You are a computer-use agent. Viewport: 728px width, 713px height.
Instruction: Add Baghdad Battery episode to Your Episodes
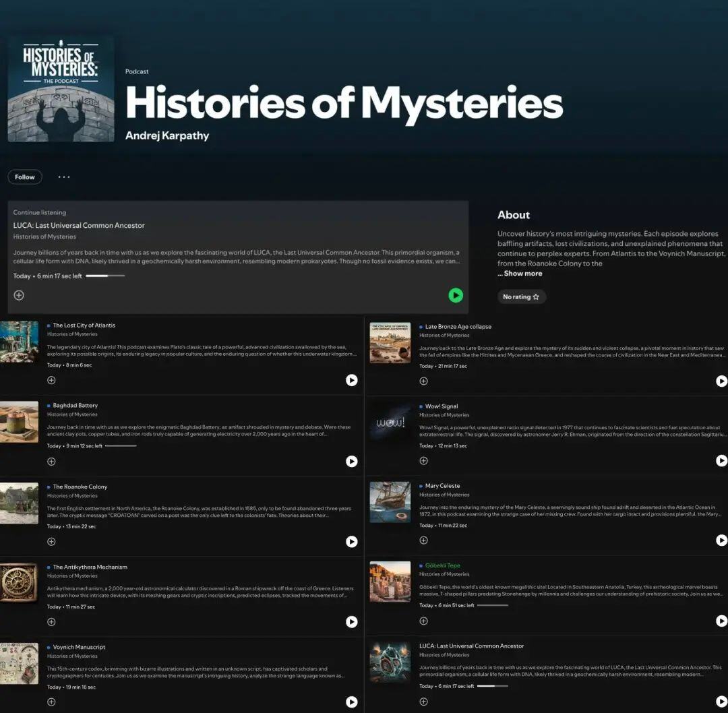pos(51,462)
